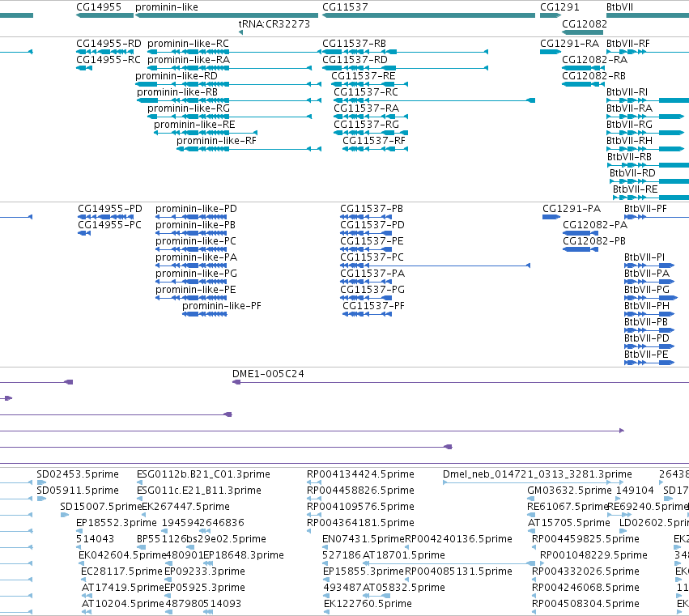
Task: Click transcript CG11537-RF
Action: [374, 142]
